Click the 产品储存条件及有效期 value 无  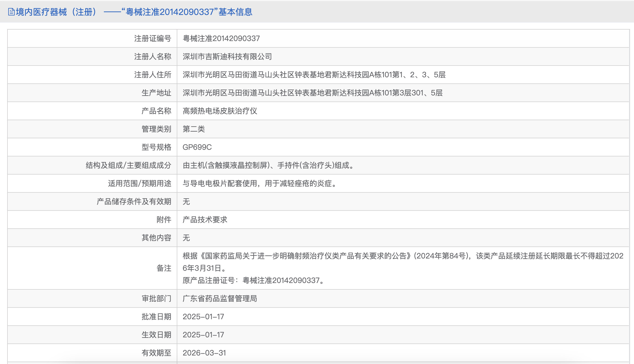point(187,201)
